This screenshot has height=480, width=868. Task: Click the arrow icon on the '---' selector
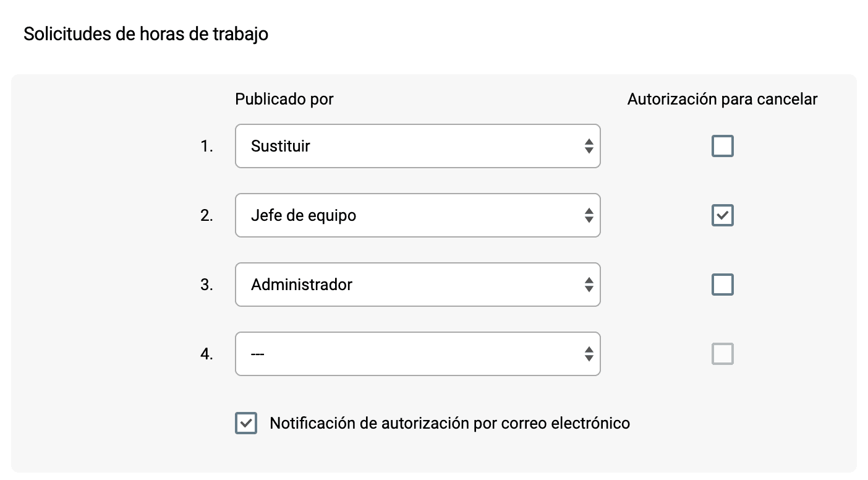(x=589, y=353)
